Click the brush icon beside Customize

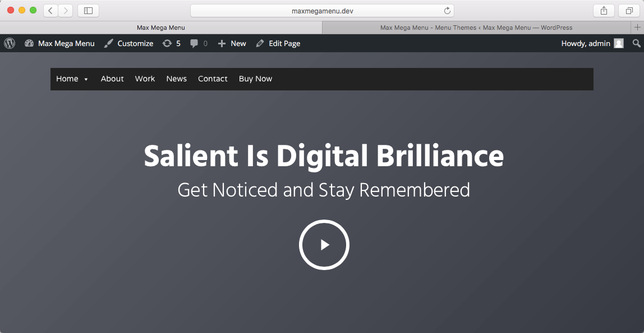point(108,43)
